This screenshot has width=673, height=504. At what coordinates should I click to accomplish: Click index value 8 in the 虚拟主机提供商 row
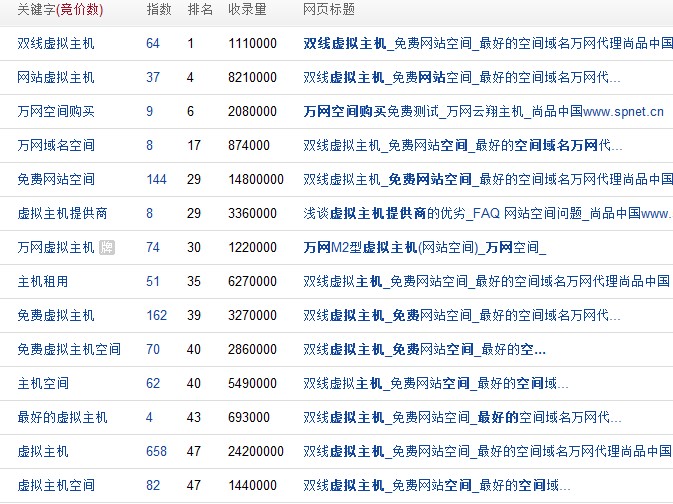coord(149,213)
